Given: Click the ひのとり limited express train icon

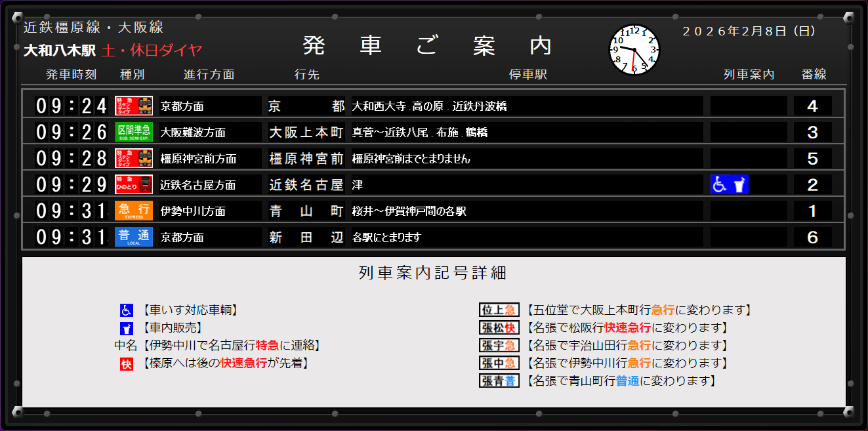Looking at the screenshot, I should click(134, 184).
